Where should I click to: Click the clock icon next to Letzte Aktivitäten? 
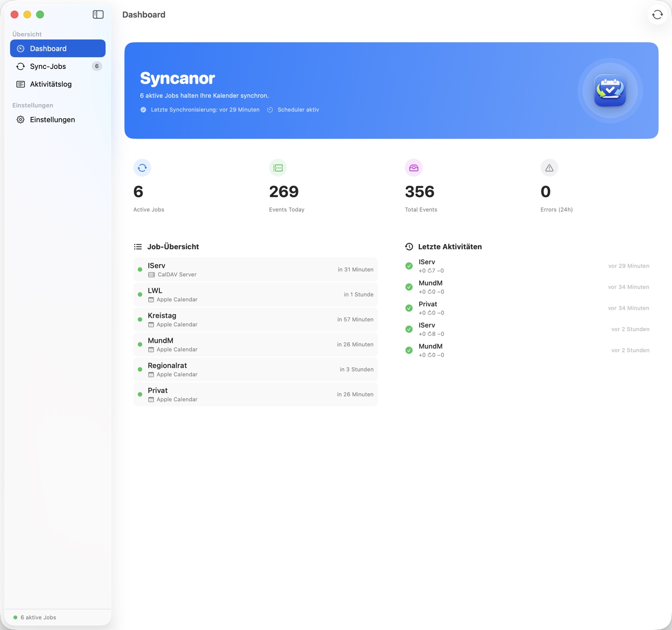point(409,246)
